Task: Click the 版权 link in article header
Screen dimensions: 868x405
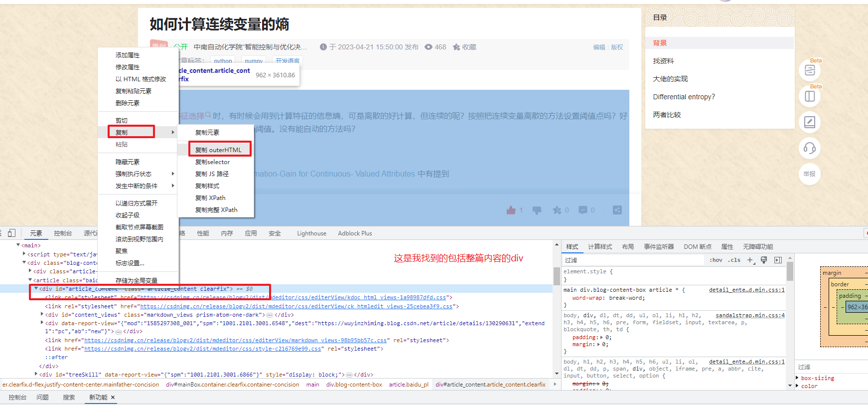Action: click(x=617, y=47)
